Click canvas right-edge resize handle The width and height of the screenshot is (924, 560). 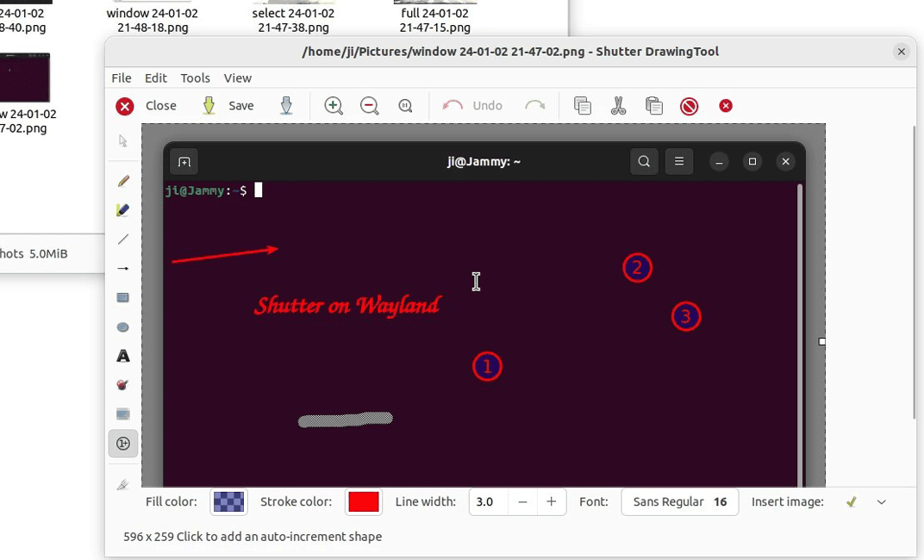822,341
